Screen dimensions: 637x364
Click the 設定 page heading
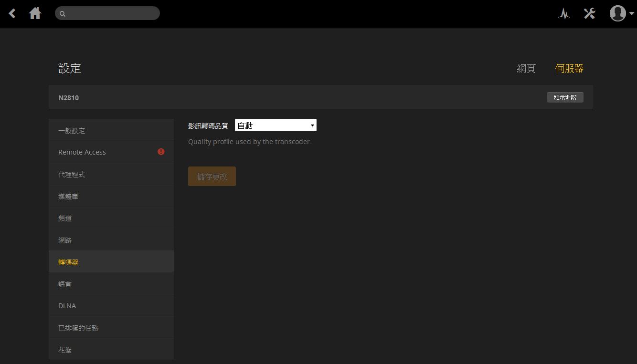70,68
